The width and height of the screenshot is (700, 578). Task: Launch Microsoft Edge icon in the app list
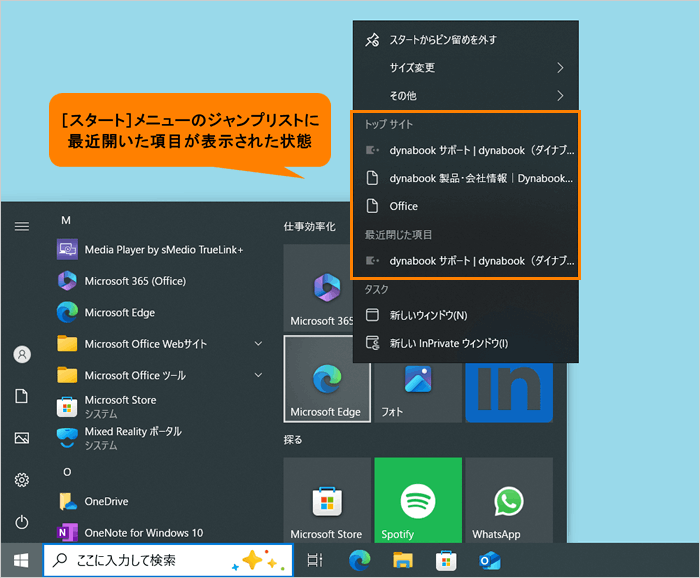pyautogui.click(x=67, y=312)
